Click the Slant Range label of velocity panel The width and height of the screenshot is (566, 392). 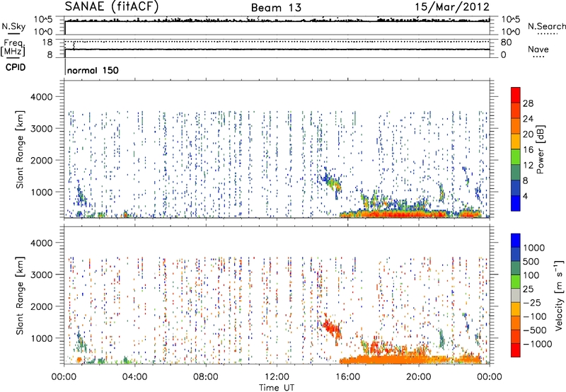[x=20, y=296]
